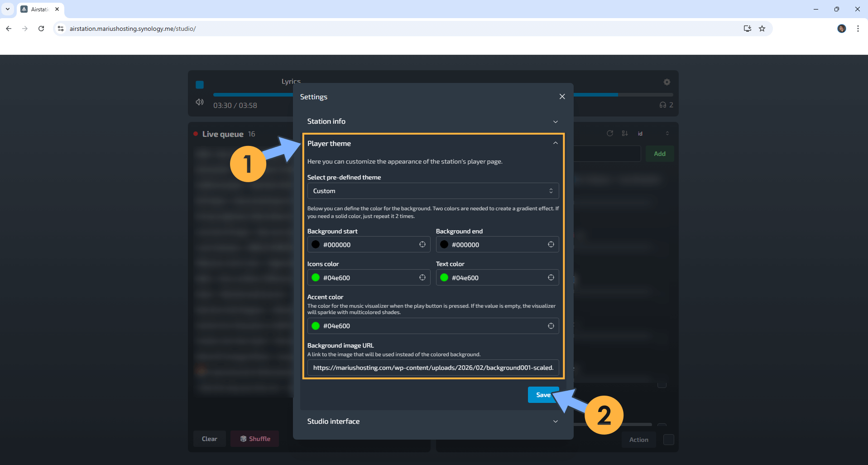This screenshot has height=465, width=868.
Task: Click the black Background end color swatch
Action: tap(443, 244)
